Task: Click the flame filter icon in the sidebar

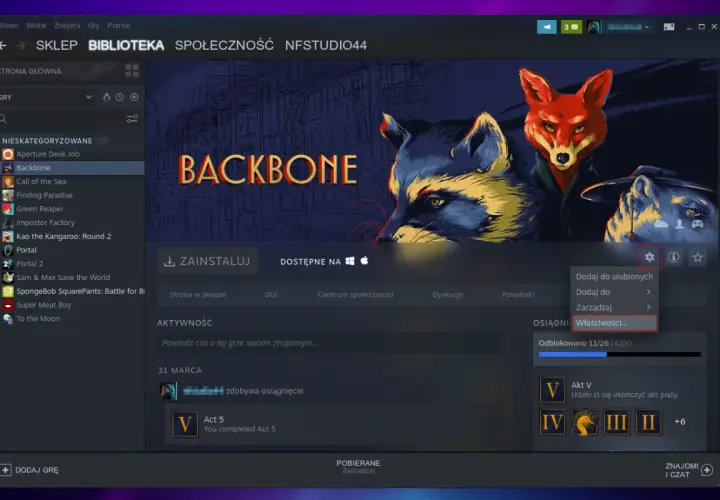Action: tap(107, 97)
